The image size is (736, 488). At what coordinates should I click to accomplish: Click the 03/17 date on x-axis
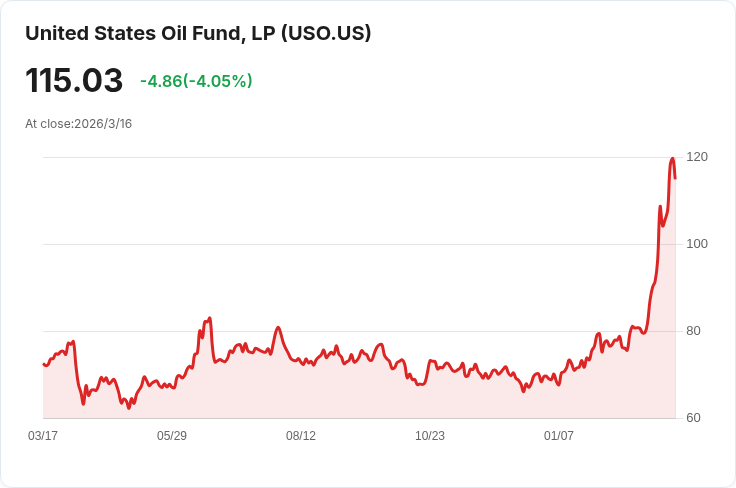(x=43, y=436)
